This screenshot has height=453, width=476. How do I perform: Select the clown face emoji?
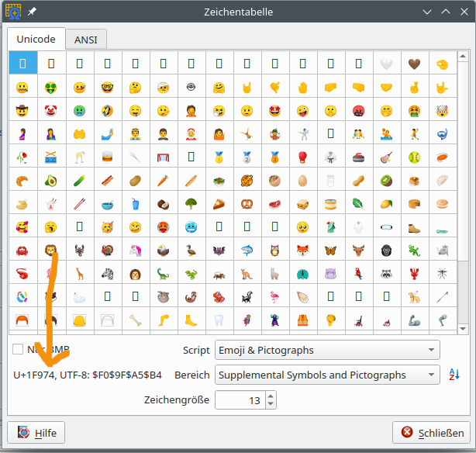coord(51,110)
